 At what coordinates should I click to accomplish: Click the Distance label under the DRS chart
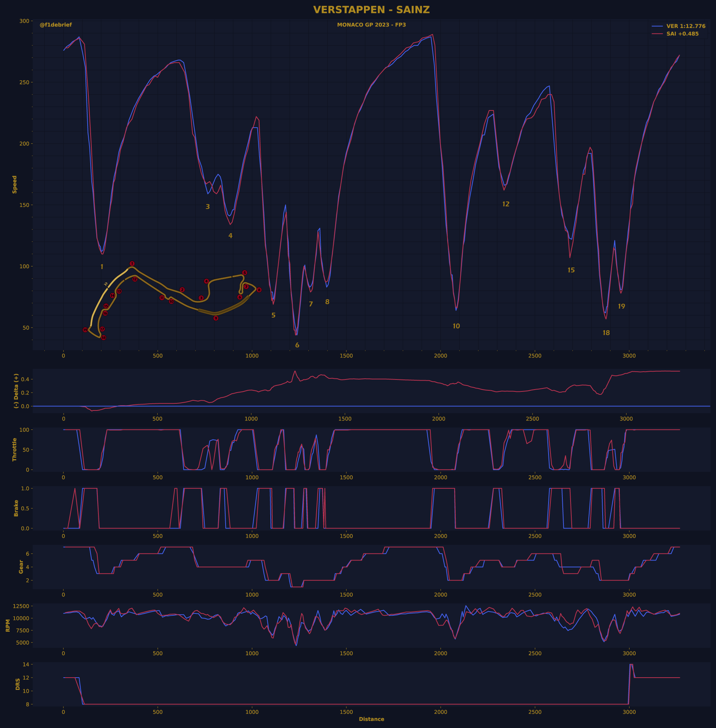tap(371, 719)
